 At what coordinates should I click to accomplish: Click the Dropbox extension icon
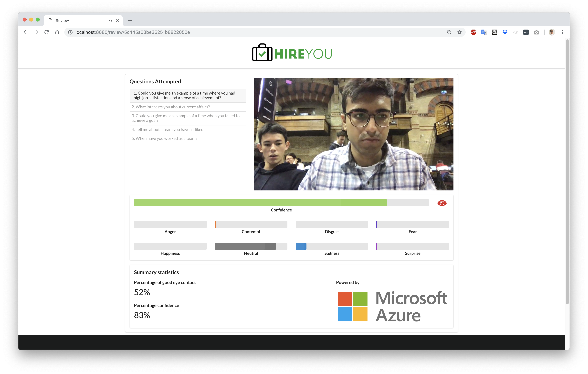tap(505, 32)
